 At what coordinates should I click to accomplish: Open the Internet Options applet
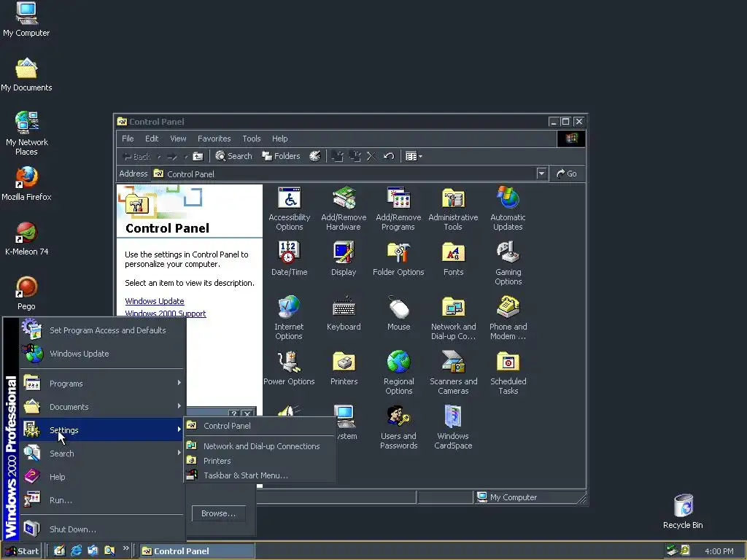coord(289,318)
